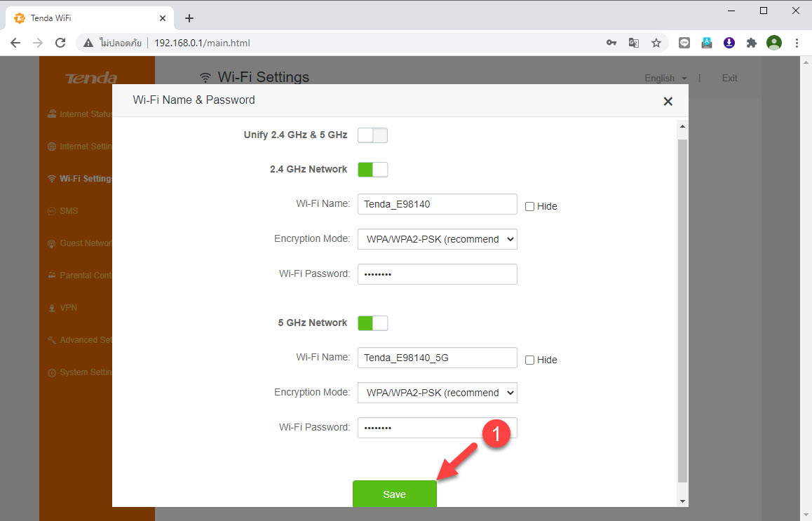
Task: Open SMS in the sidebar
Action: [62, 211]
